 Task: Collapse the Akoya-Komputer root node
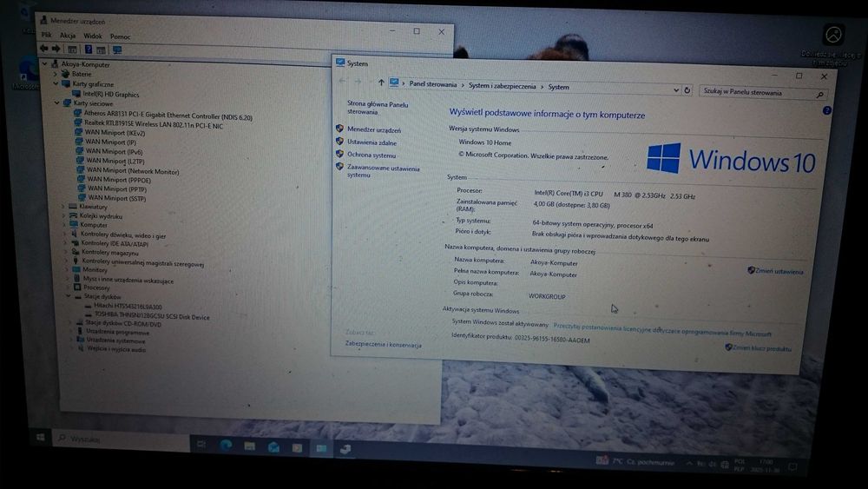45,63
